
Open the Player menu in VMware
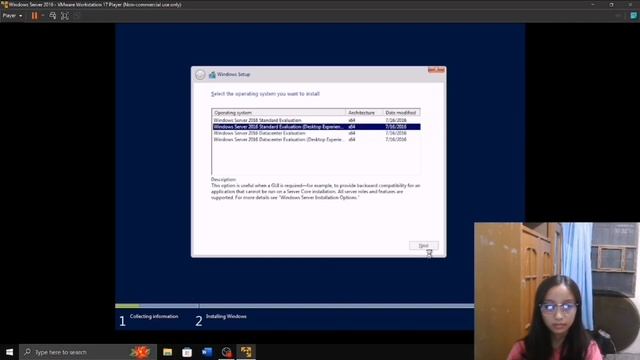coord(12,16)
